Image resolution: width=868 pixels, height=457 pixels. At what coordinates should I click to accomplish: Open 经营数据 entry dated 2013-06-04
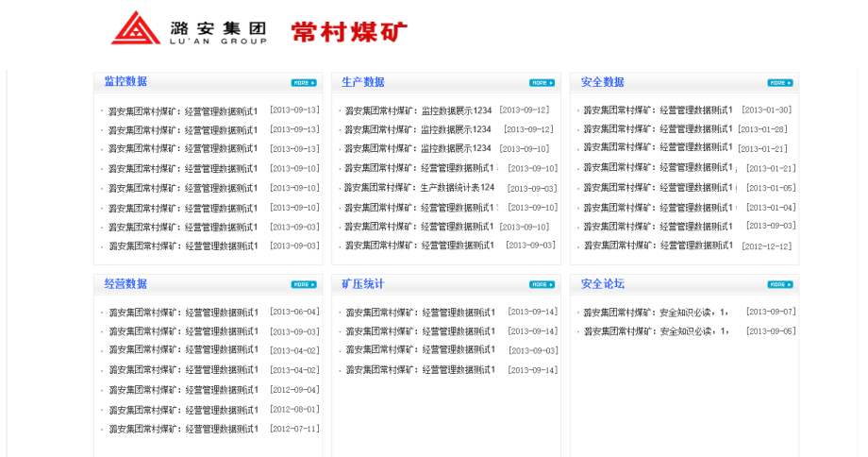183,313
